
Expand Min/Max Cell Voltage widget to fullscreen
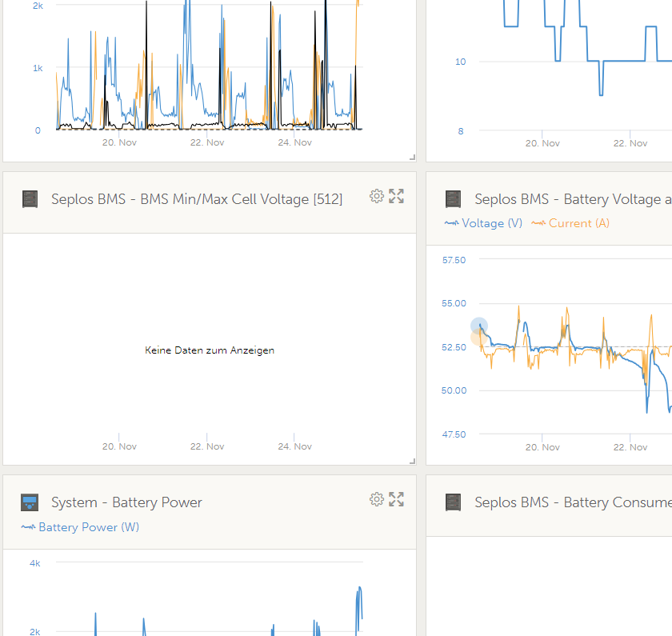tap(396, 196)
